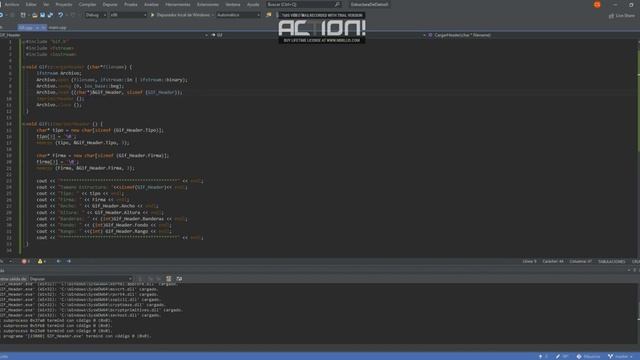The image size is (640, 360).
Task: Click the redo toolbar icon
Action: click(73, 15)
